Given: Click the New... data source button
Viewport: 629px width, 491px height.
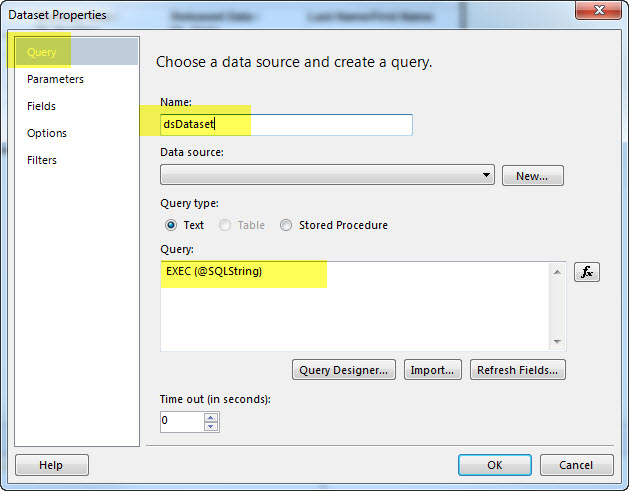Looking at the screenshot, I should point(532,176).
